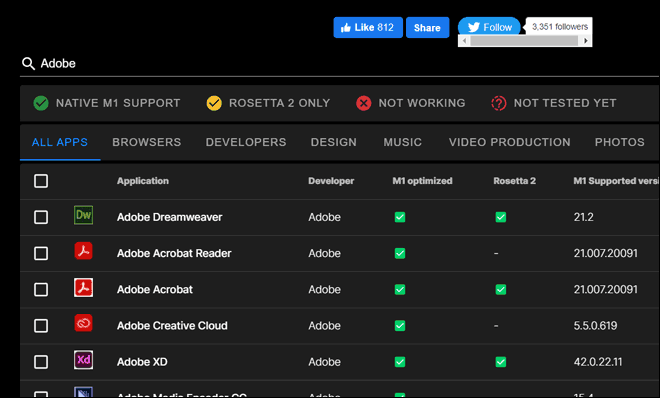Click Rosetta 2 checkmark for Adobe Dreamweaver
Viewport: 660px width, 398px height.
click(x=501, y=217)
